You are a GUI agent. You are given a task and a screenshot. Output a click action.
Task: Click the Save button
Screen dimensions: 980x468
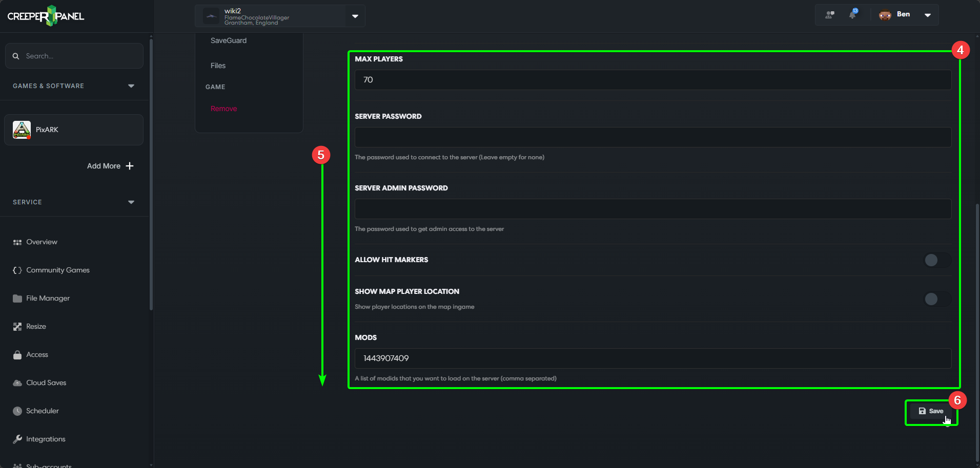click(x=931, y=411)
